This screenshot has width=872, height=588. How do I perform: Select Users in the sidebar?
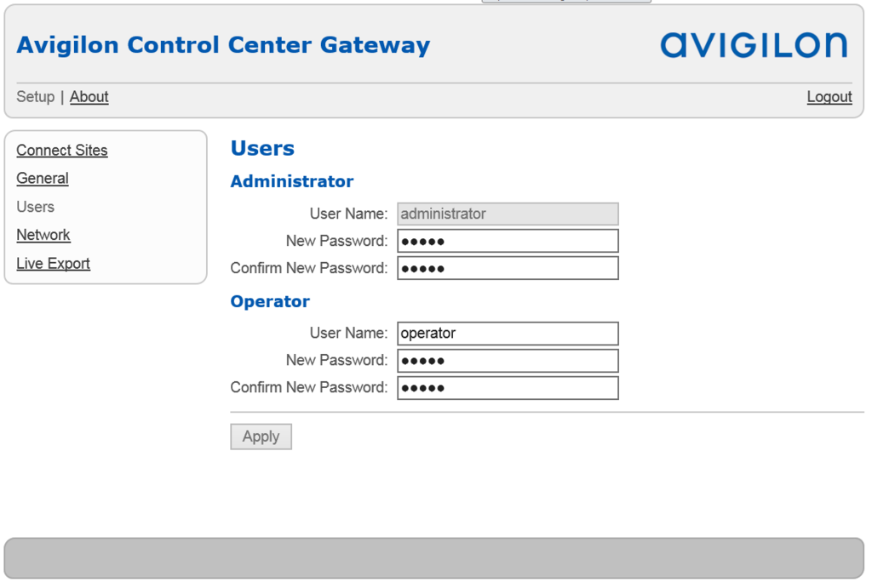pos(36,207)
